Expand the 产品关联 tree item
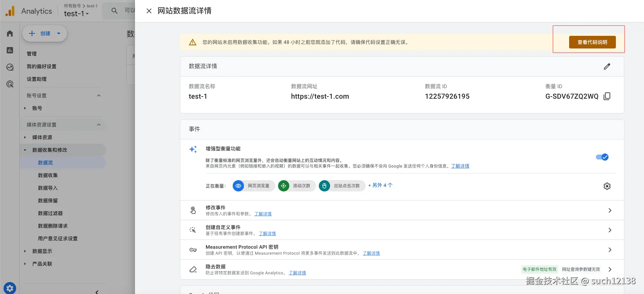 pyautogui.click(x=25, y=264)
